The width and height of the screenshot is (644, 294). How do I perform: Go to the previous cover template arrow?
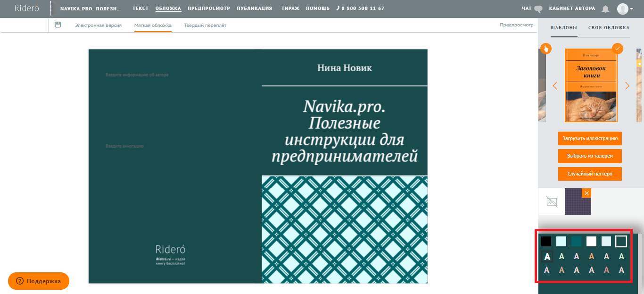coord(555,86)
